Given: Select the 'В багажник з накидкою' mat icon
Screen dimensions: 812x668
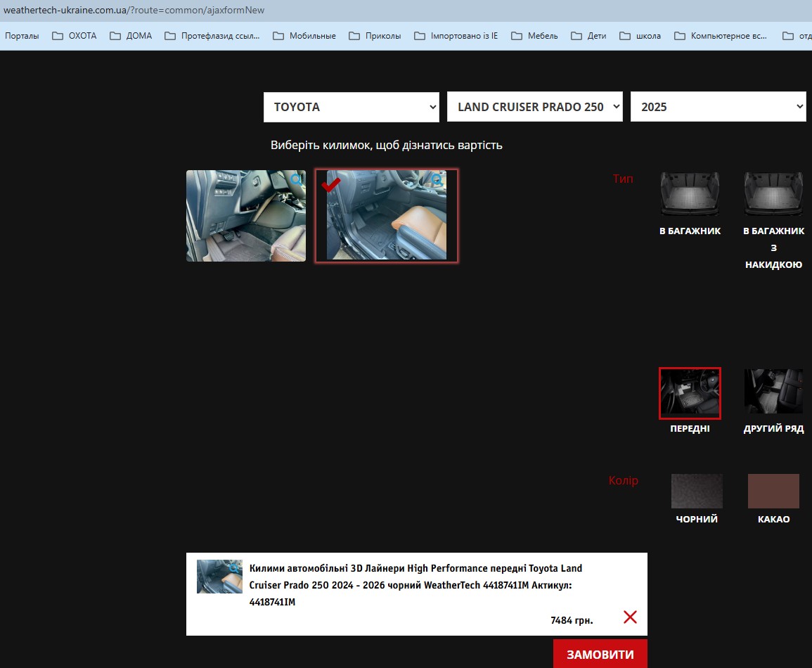Looking at the screenshot, I should click(773, 194).
